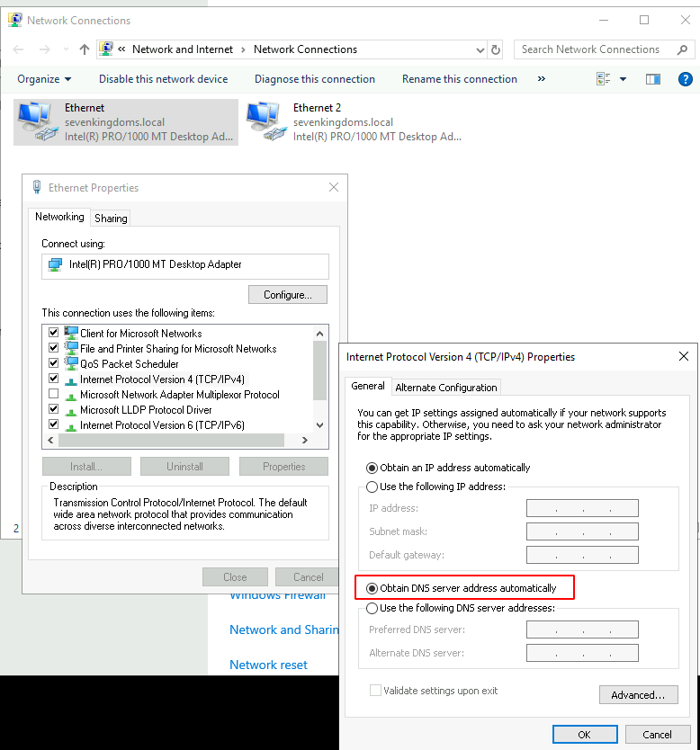
Task: Show more toolbar commands via chevrons
Action: pos(541,79)
